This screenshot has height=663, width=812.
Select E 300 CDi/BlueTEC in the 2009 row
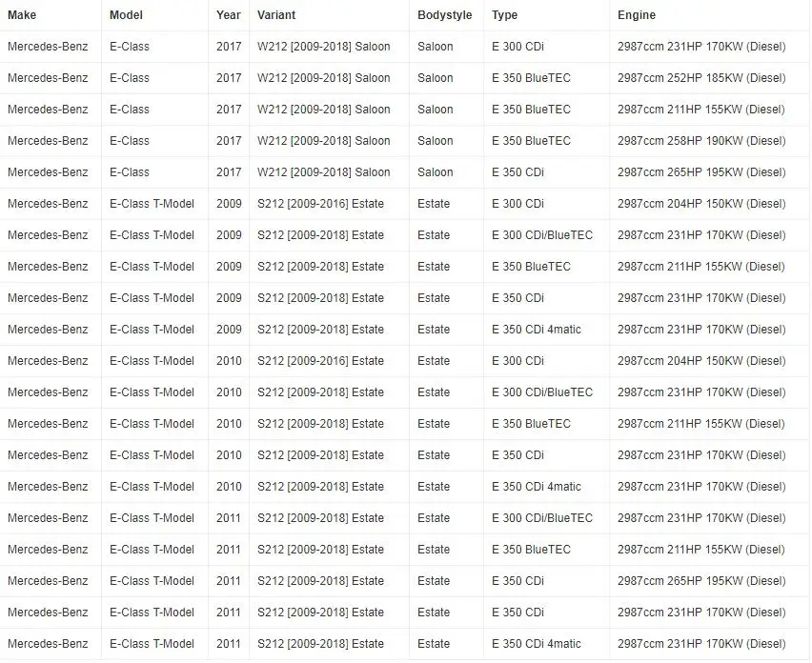point(542,235)
